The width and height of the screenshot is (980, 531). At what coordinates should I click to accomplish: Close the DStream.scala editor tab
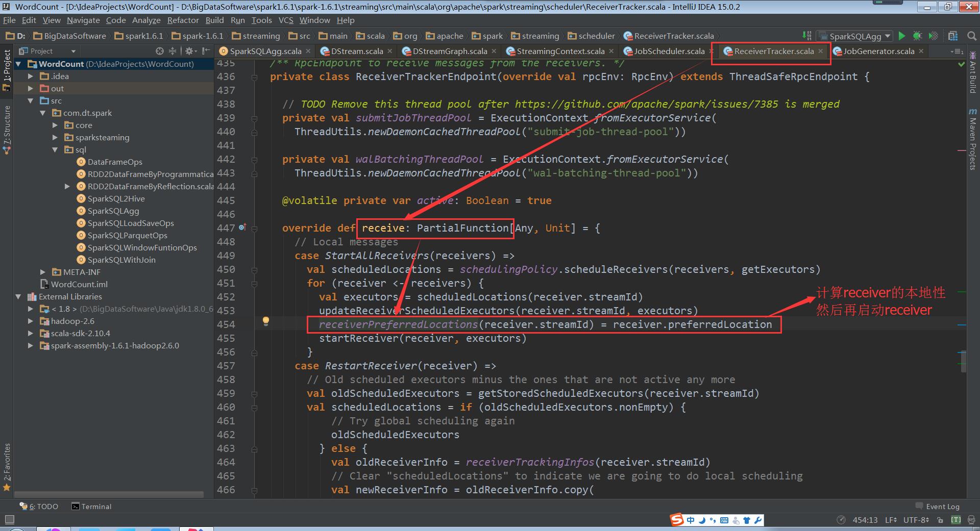point(390,51)
